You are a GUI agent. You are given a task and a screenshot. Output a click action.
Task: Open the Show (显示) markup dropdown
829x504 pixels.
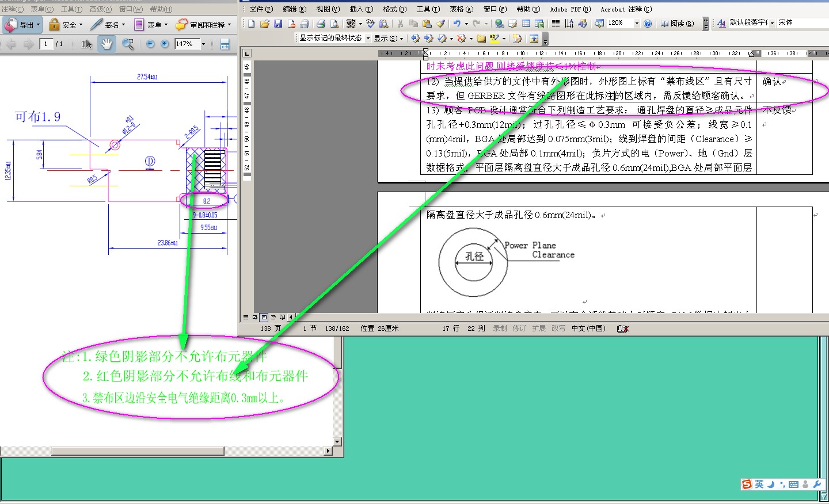389,39
